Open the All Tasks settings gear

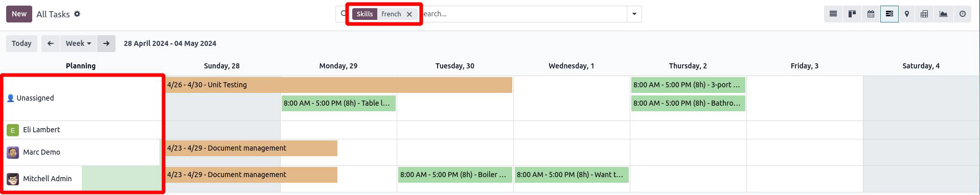tap(77, 14)
